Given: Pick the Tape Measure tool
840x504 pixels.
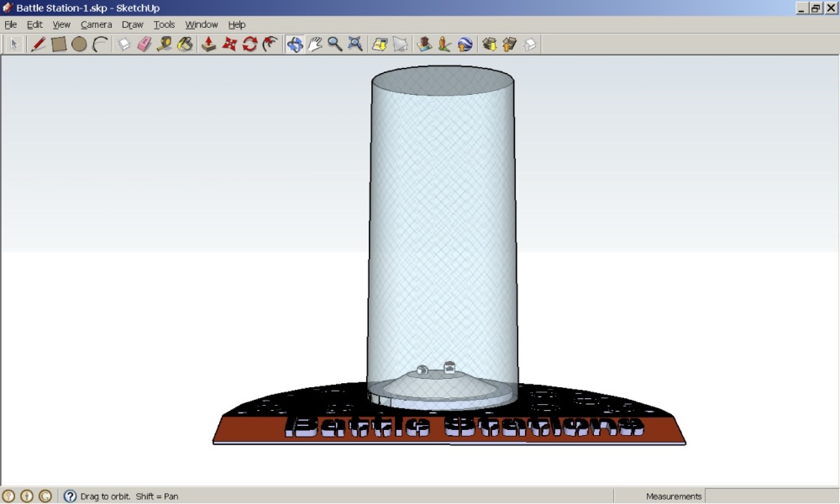Looking at the screenshot, I should coord(165,45).
